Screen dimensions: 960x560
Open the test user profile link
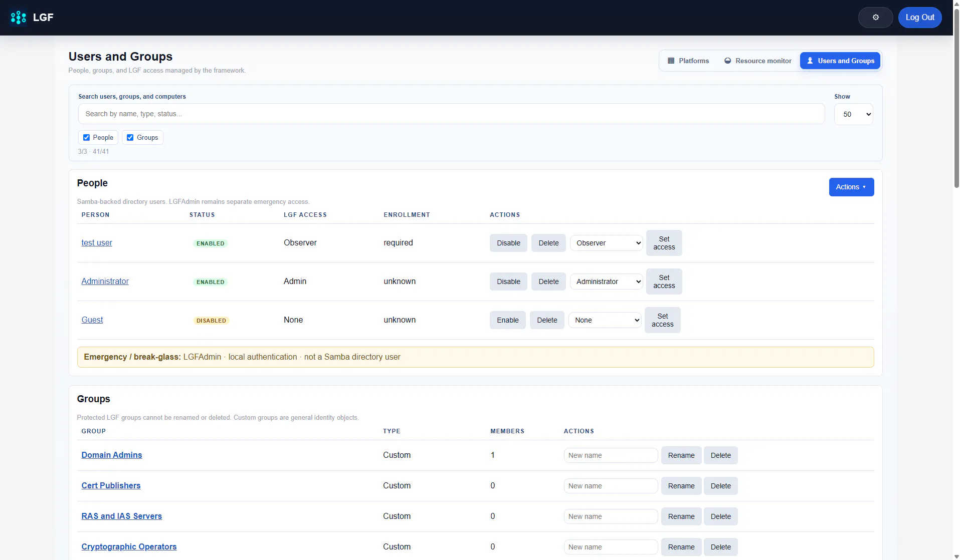click(x=97, y=243)
